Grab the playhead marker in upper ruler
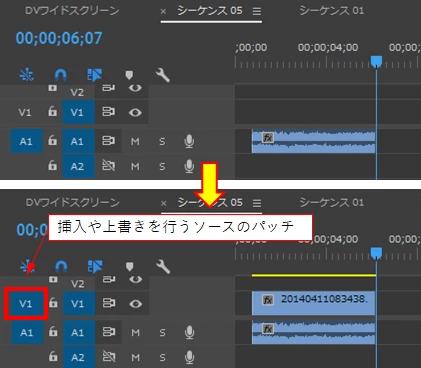Viewport: 421px width, 368px height. pyautogui.click(x=376, y=61)
